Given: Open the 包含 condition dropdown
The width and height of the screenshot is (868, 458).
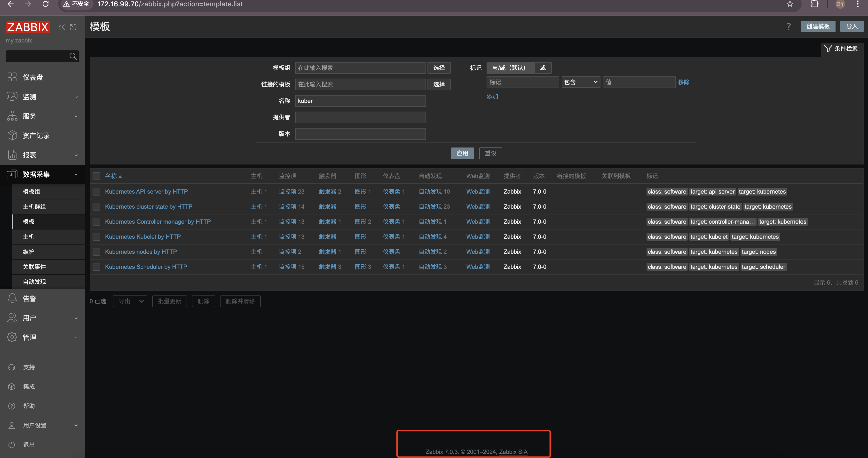Looking at the screenshot, I should [580, 82].
